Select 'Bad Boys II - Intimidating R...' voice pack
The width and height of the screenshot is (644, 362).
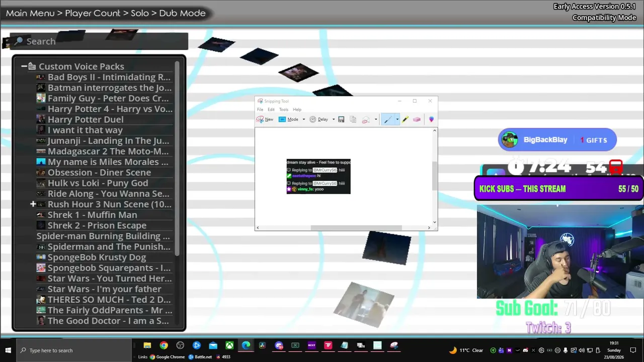[x=104, y=77]
